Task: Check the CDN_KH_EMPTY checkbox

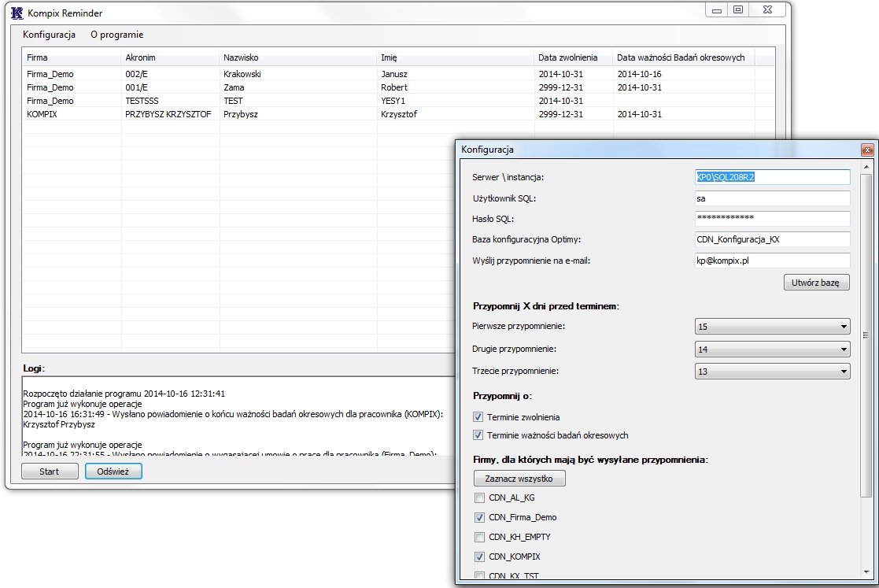Action: click(x=479, y=537)
